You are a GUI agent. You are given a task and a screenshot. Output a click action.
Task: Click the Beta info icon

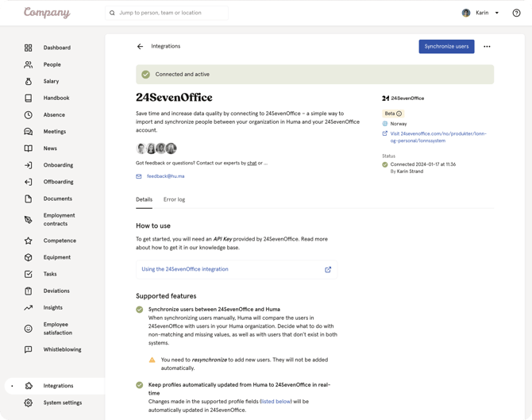[399, 114]
